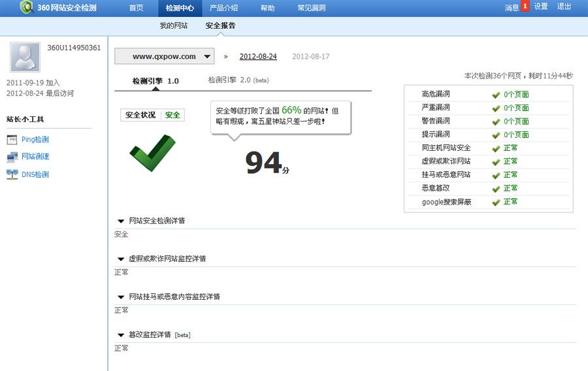Click the green check beside 高危漏洞

[x=496, y=95]
